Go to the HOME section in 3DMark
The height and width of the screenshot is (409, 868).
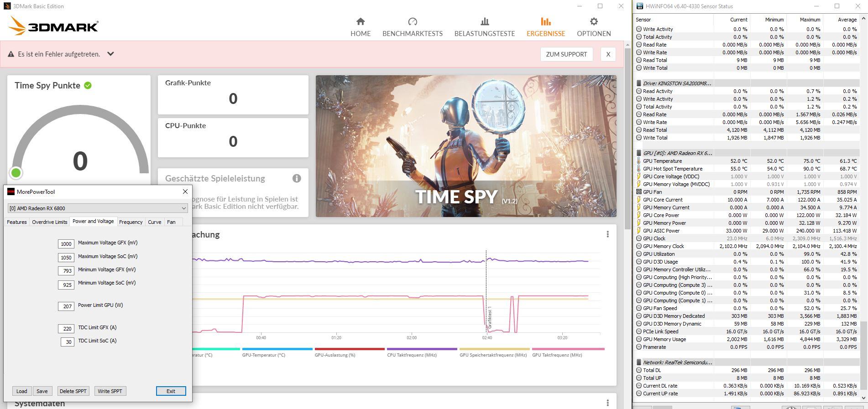(x=361, y=27)
